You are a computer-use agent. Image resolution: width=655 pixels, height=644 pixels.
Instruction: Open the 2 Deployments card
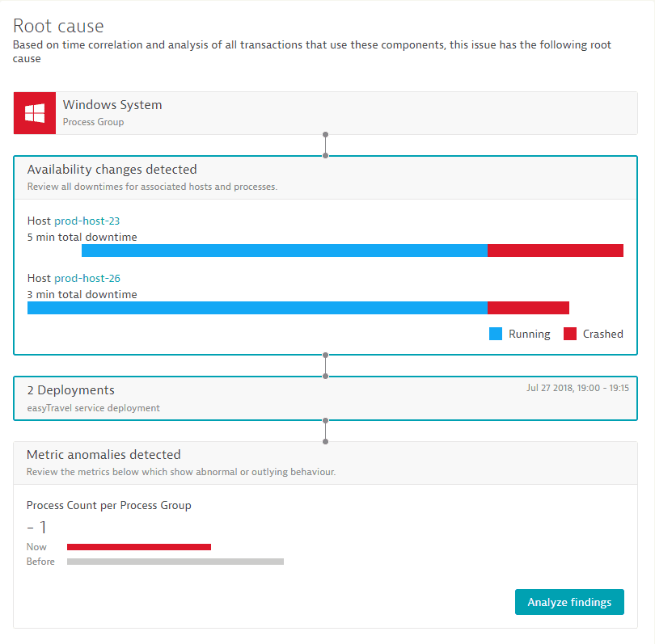click(325, 398)
